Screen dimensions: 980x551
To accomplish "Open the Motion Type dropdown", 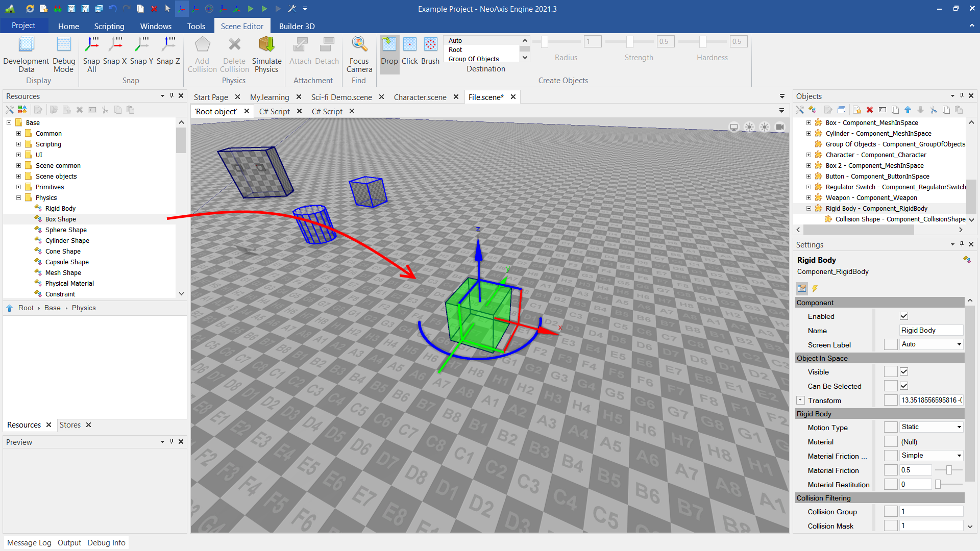I will point(931,427).
